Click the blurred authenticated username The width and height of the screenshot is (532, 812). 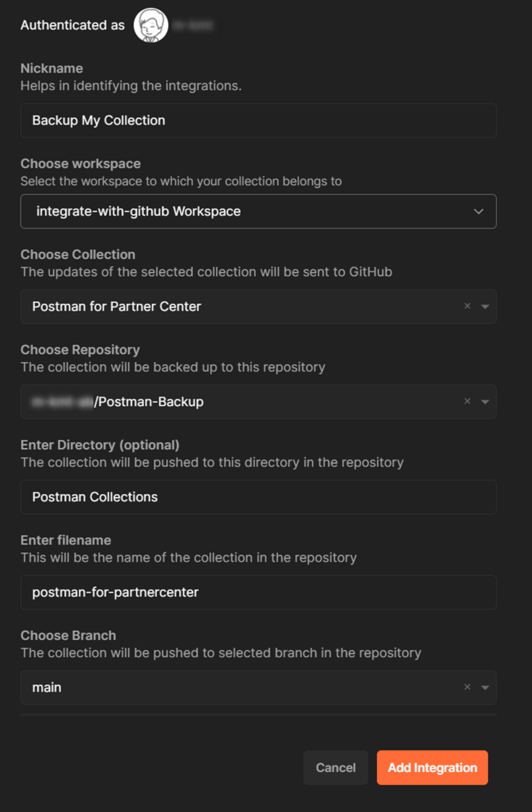(x=192, y=26)
